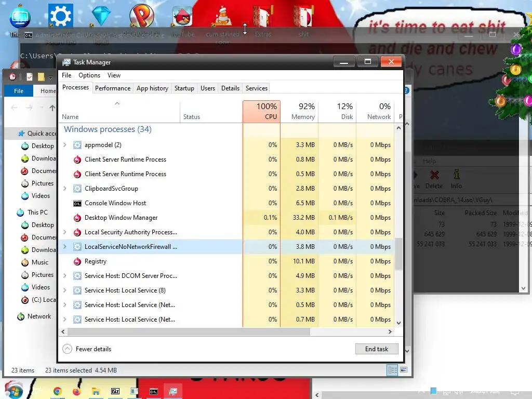Click the Task Manager title bar icon

pos(66,62)
